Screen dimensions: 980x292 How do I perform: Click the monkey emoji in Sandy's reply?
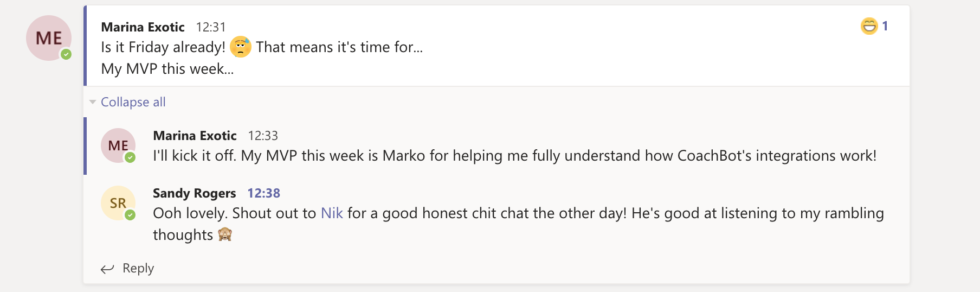(225, 234)
